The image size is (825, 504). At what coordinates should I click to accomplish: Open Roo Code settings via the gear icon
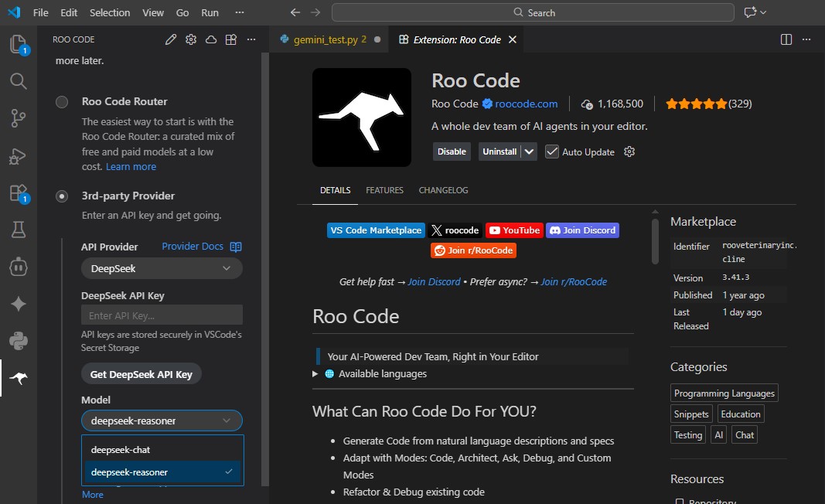(191, 39)
